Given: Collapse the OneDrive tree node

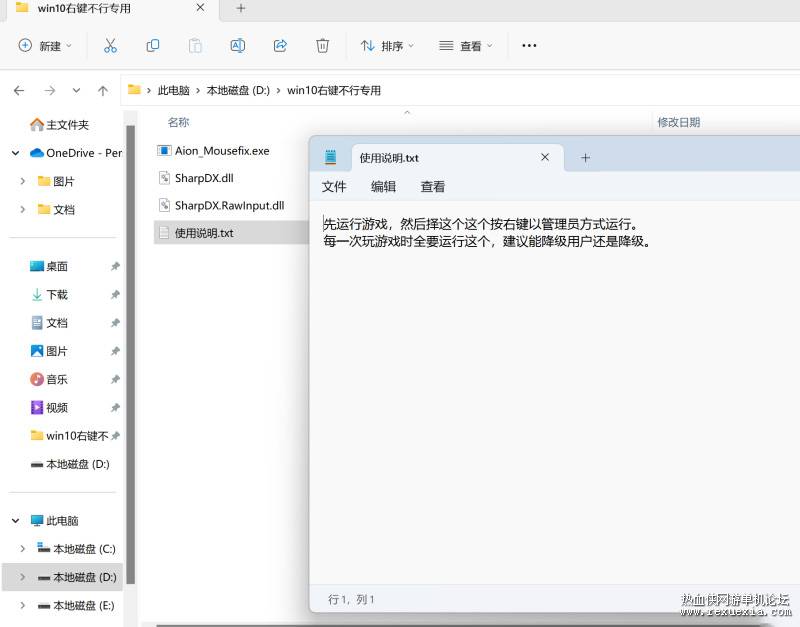Looking at the screenshot, I should tap(16, 153).
